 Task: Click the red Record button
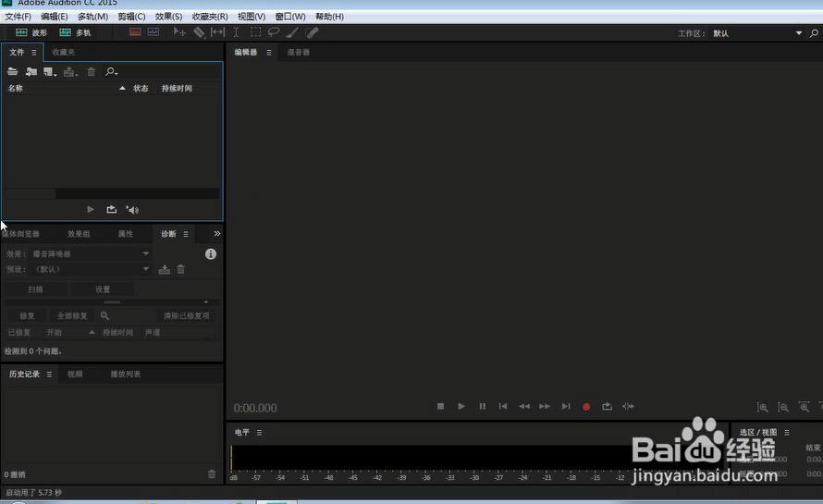[x=586, y=406]
